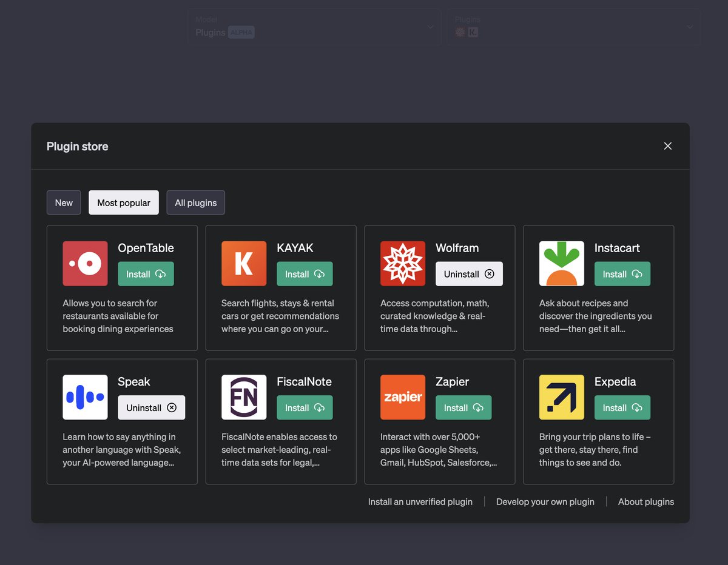This screenshot has width=728, height=565.
Task: Switch to the New filter tab
Action: pyautogui.click(x=64, y=202)
